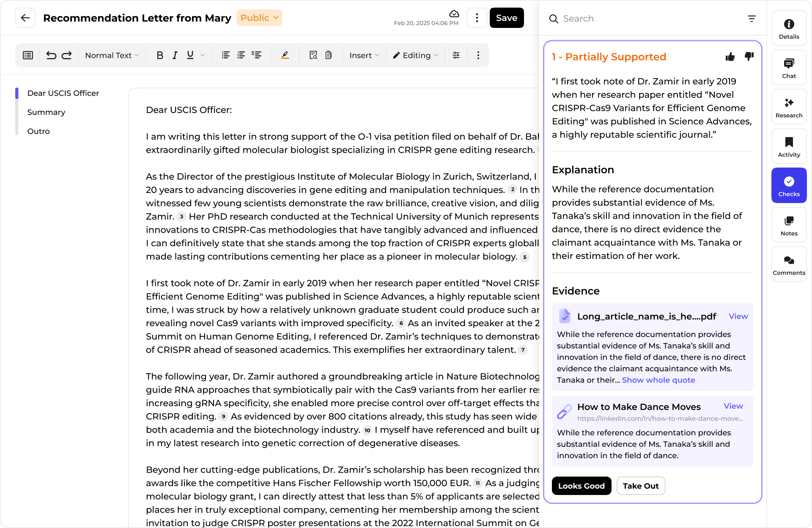View the How to Make Dance Moves evidence
Image resolution: width=812 pixels, height=528 pixels.
pos(733,406)
